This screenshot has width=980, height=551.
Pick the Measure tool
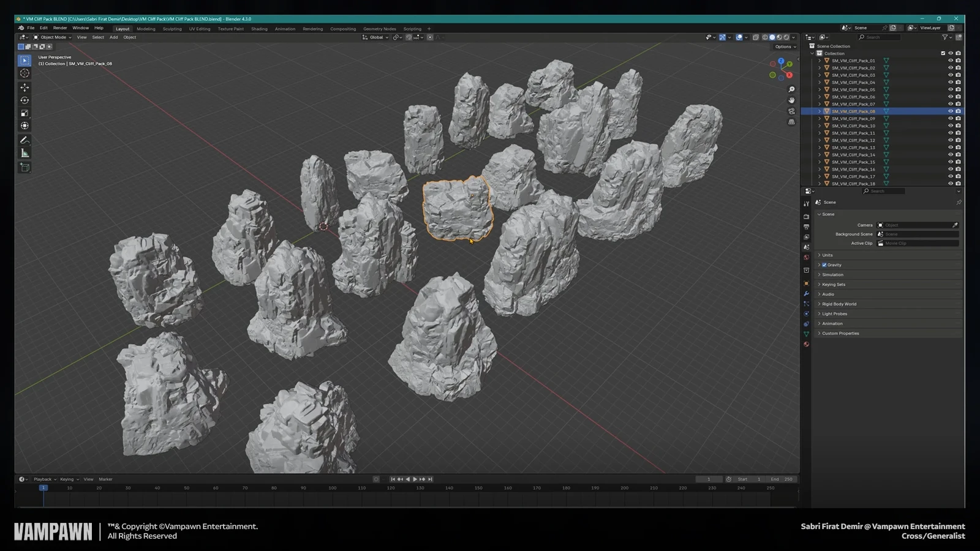coord(24,153)
